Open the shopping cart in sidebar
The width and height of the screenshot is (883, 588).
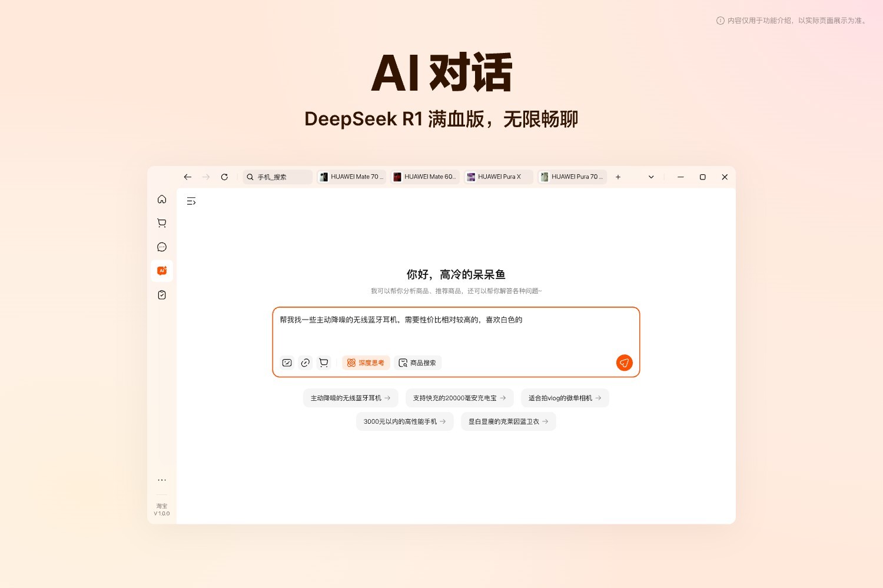[162, 223]
